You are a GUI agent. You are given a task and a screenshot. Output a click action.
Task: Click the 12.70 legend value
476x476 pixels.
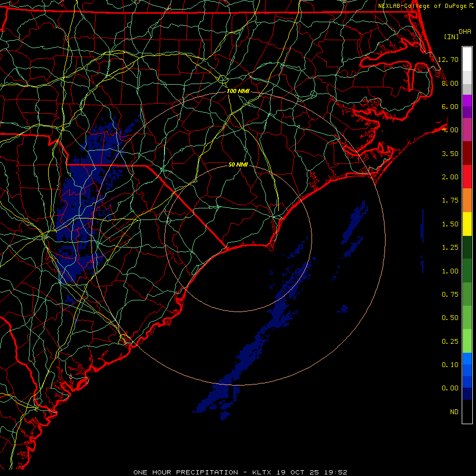448,59
